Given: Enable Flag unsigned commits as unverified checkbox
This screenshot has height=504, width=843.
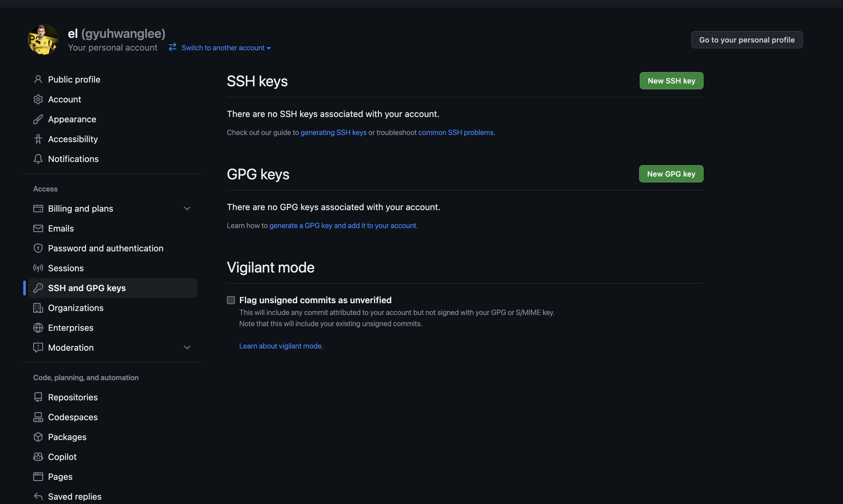Looking at the screenshot, I should tap(231, 300).
